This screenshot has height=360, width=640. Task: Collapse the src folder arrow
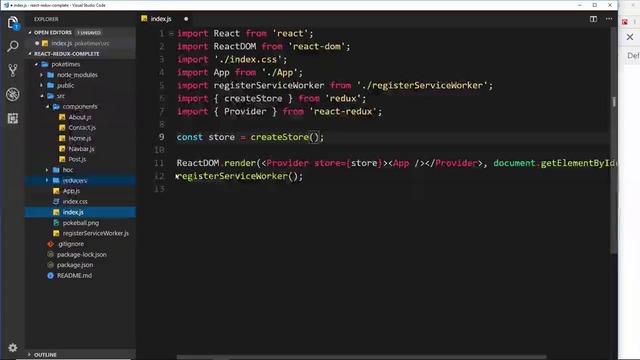pyautogui.click(x=42, y=96)
